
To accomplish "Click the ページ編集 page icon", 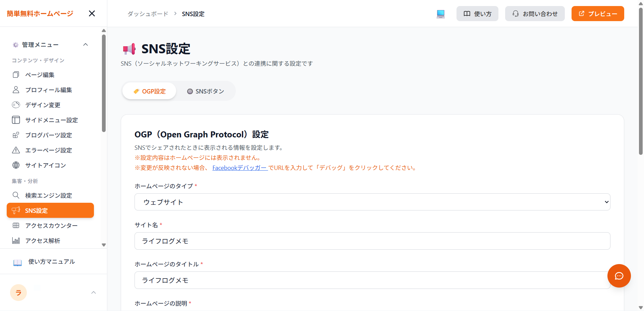I will (16, 75).
